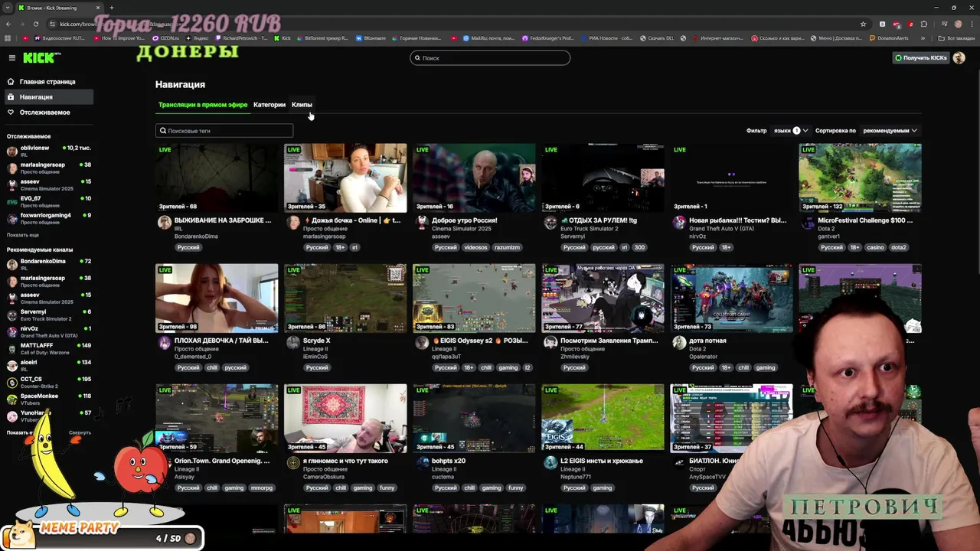This screenshot has height=551, width=980.
Task: Click the funny tag under CameraObskura
Action: point(387,487)
